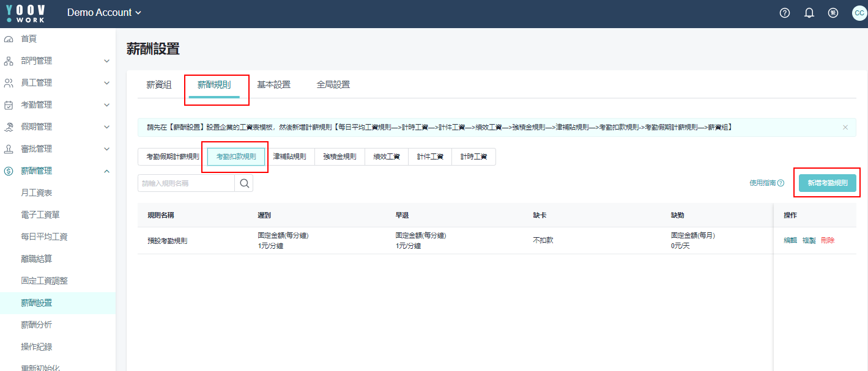The height and width of the screenshot is (371, 868).
Task: Click the 首頁 home sidebar item
Action: 29,39
